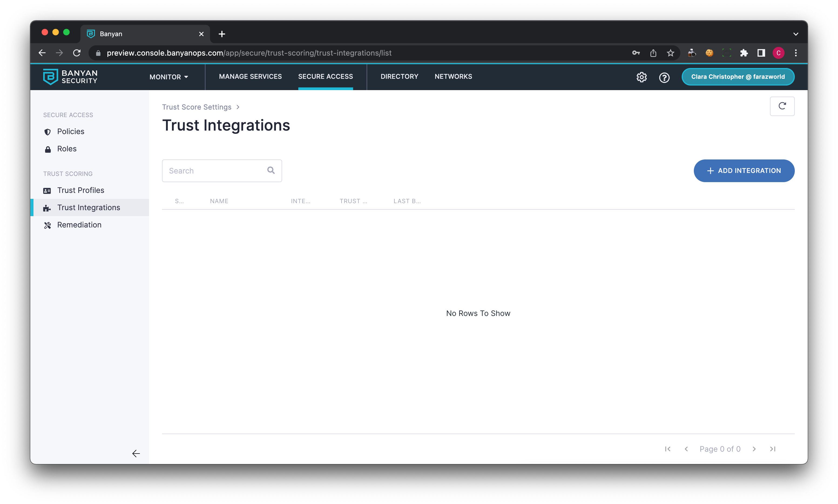Open Manage Services tab
838x504 pixels.
[250, 77]
